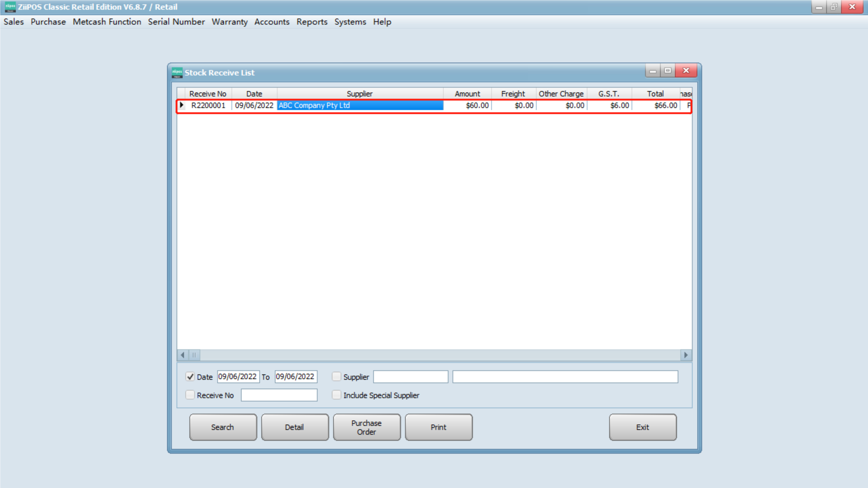Click the right scroll arrow of horizontal scrollbar

pos(686,355)
